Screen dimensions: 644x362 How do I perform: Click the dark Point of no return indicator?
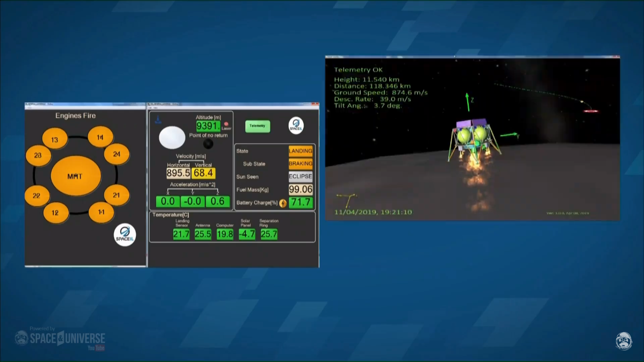[208, 144]
